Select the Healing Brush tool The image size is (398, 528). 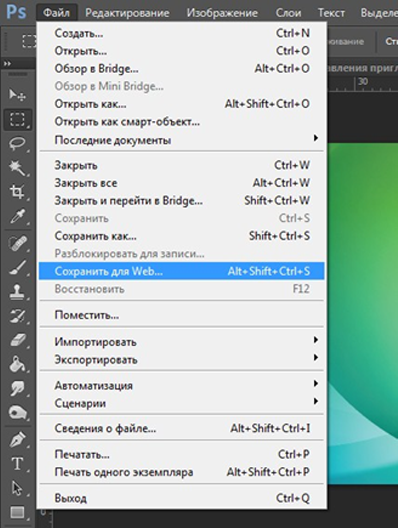(17, 243)
